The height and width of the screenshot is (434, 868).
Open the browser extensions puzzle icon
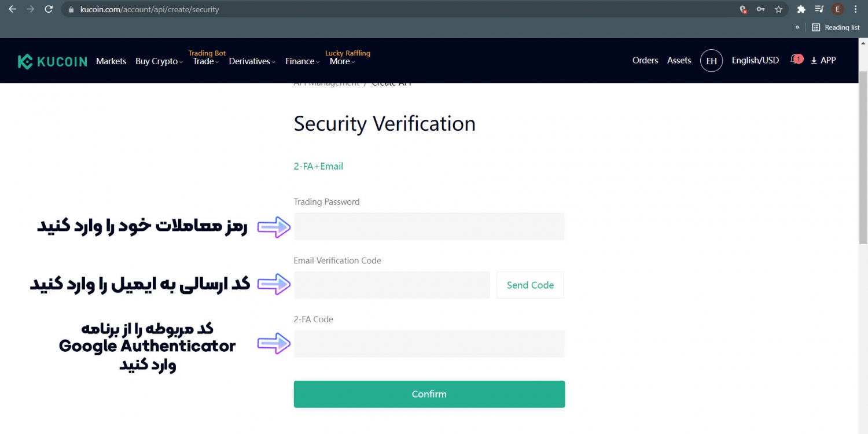tap(801, 9)
